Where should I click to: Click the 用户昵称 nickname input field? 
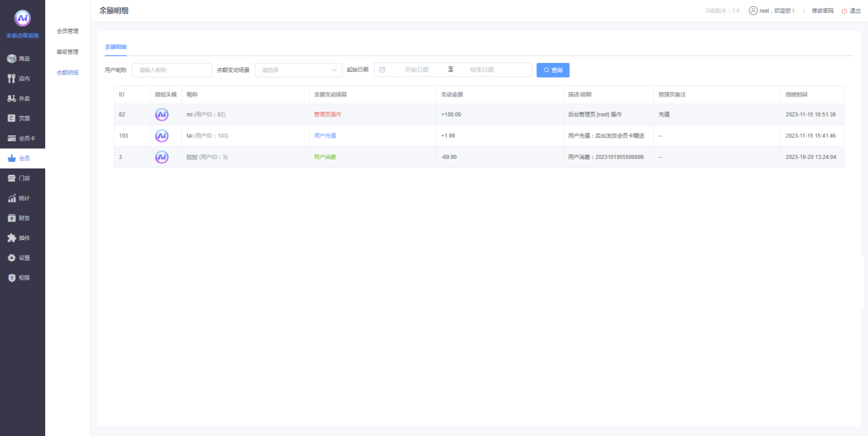pyautogui.click(x=172, y=70)
